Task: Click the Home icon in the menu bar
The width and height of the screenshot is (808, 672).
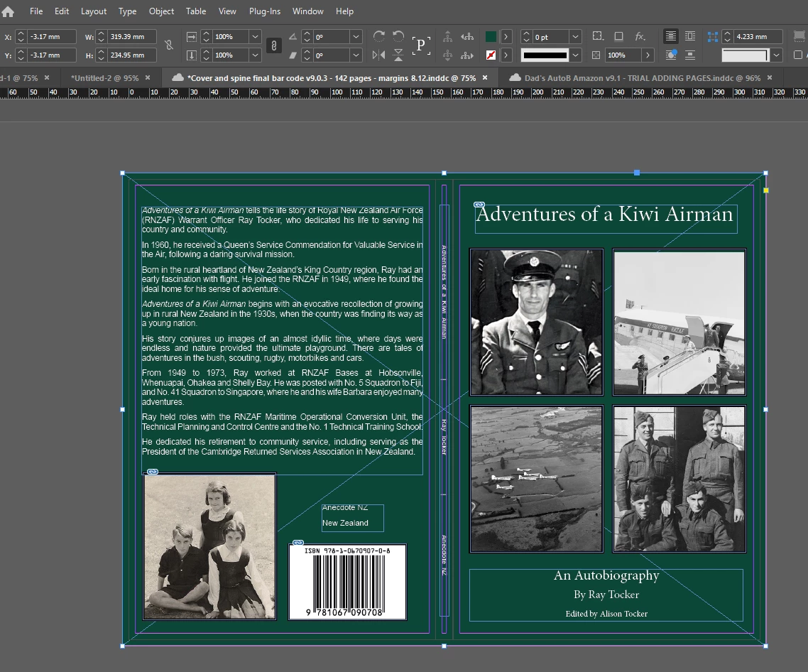Action: (x=8, y=11)
